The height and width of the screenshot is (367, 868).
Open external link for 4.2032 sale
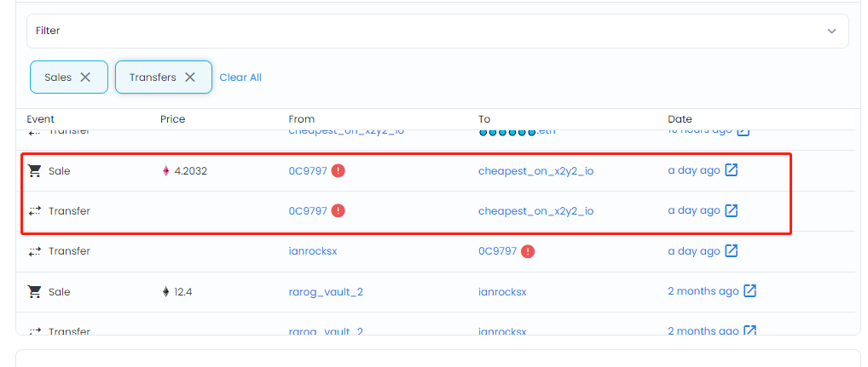click(731, 170)
